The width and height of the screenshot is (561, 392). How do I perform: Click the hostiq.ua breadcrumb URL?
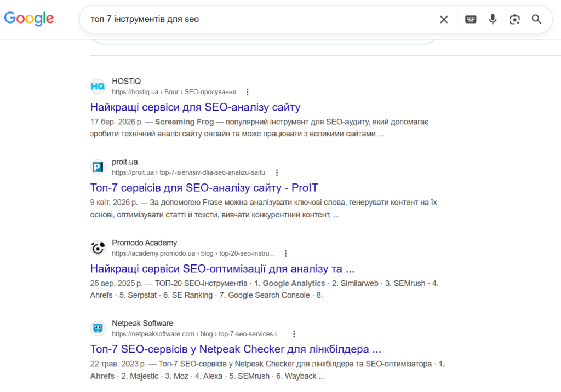click(x=174, y=92)
